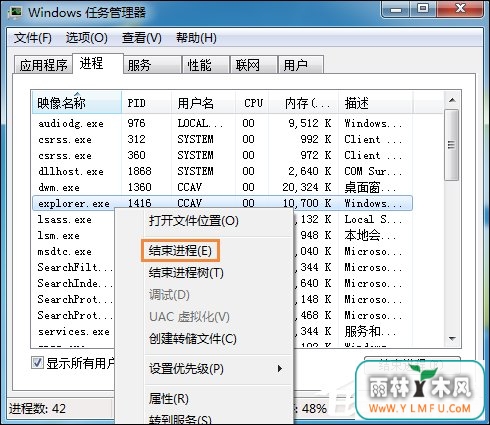This screenshot has width=490, height=425.
Task: Switch to the 应用程序 tab
Action: click(43, 65)
